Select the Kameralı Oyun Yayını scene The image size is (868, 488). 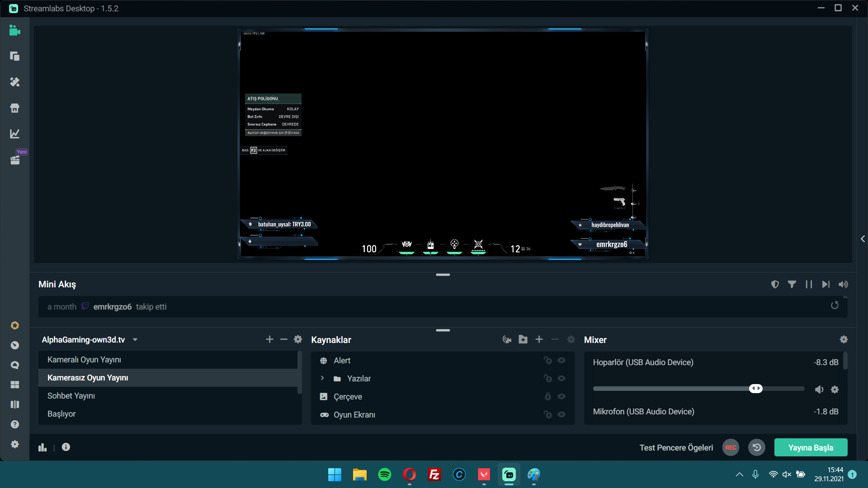(168, 360)
